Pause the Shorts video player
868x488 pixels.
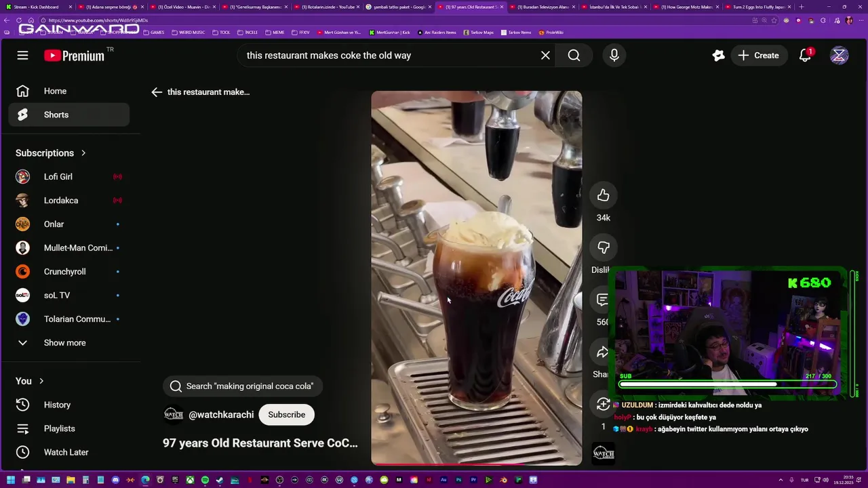(x=476, y=278)
